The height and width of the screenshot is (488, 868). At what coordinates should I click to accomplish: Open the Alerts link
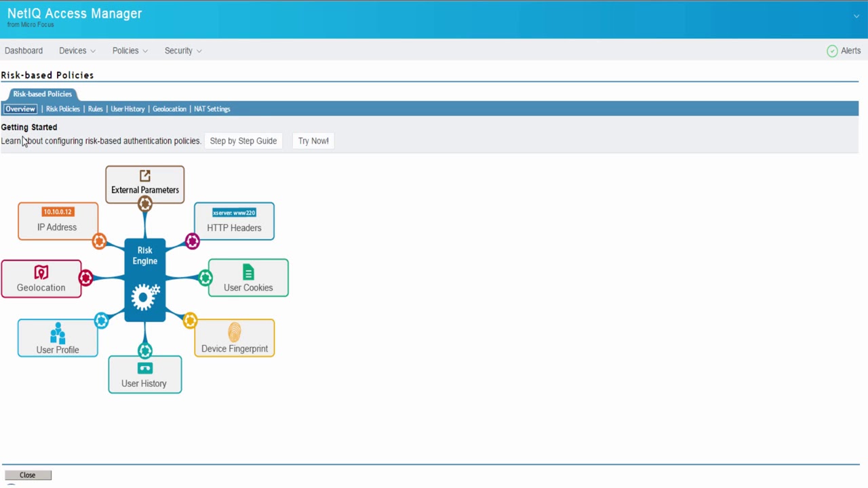pyautogui.click(x=850, y=51)
